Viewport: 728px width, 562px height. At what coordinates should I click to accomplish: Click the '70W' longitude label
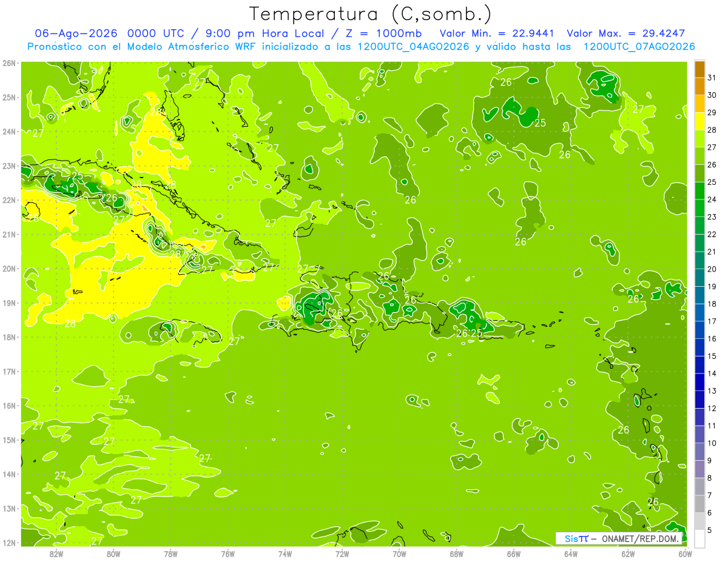point(399,554)
